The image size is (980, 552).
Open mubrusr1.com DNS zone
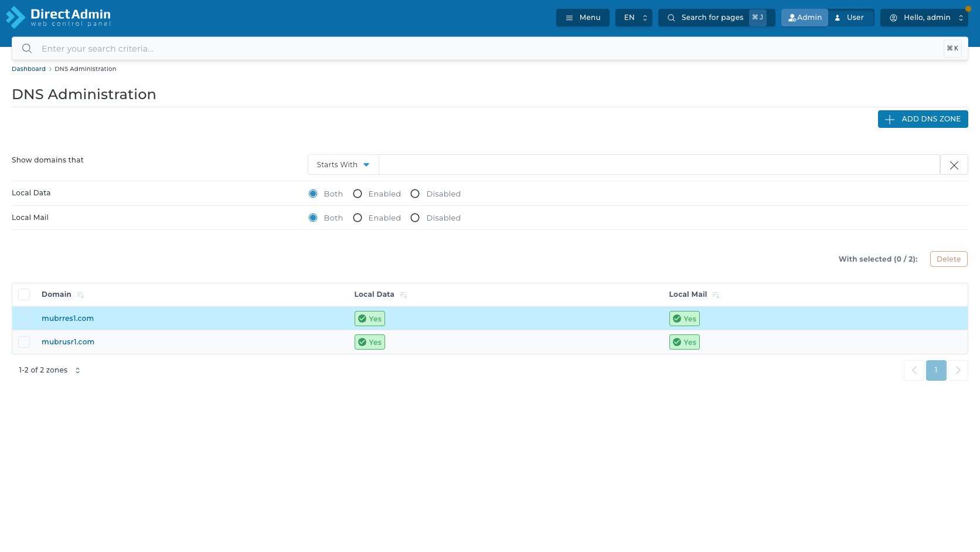68,342
